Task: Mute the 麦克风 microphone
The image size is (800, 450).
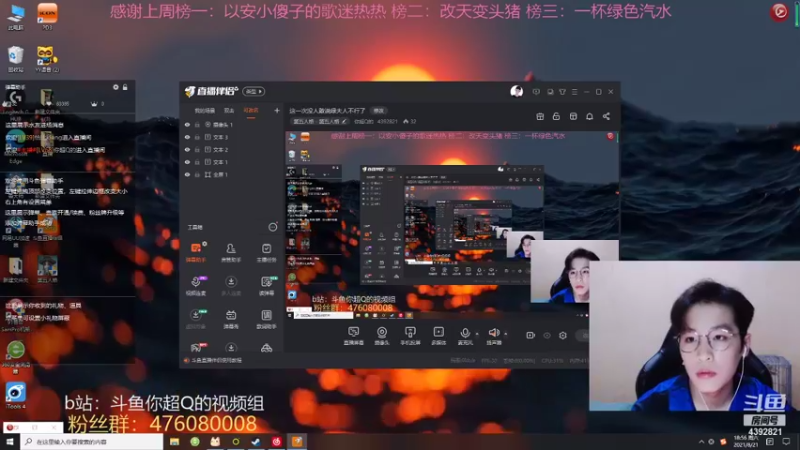Action: click(x=465, y=335)
